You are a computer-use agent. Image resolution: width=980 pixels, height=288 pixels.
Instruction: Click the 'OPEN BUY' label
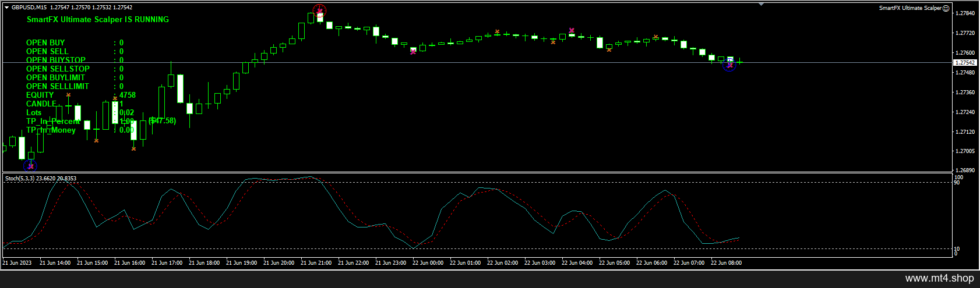[x=45, y=42]
